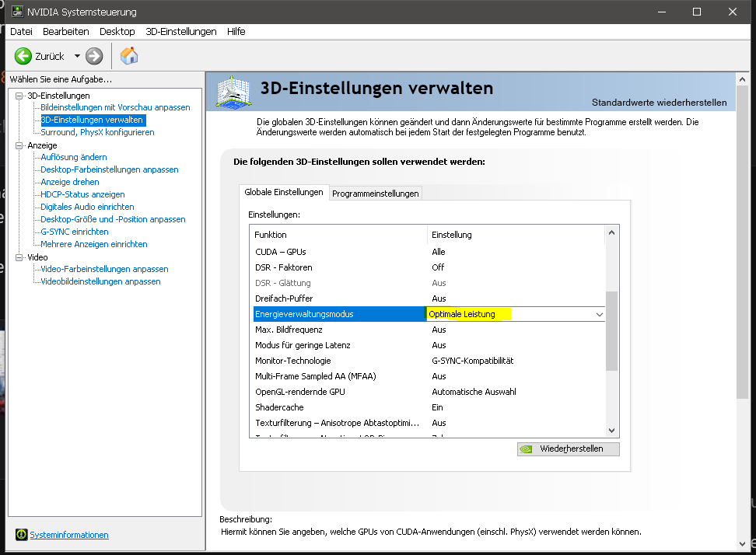756x555 pixels.
Task: Open G-SYNC einrichten
Action: (x=74, y=232)
